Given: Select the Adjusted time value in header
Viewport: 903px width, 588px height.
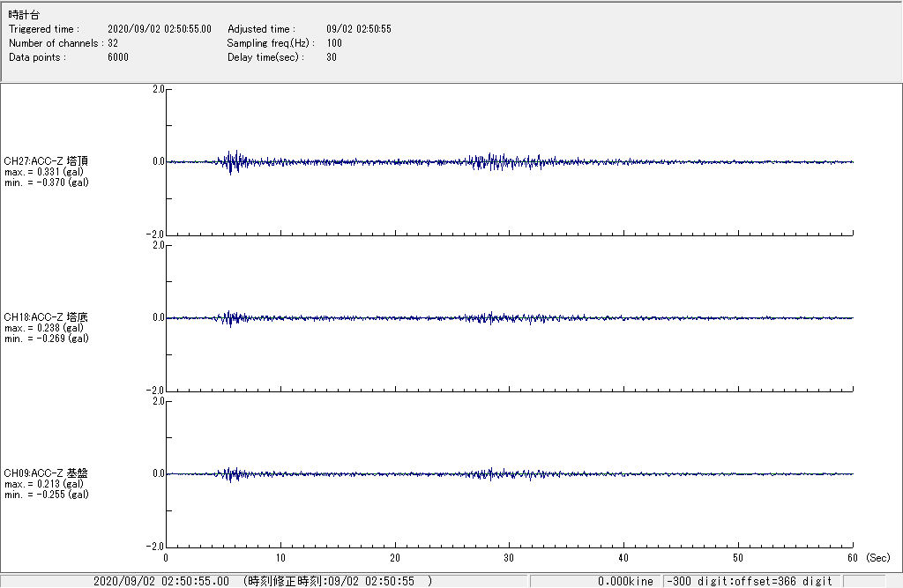Looking at the screenshot, I should (x=358, y=29).
